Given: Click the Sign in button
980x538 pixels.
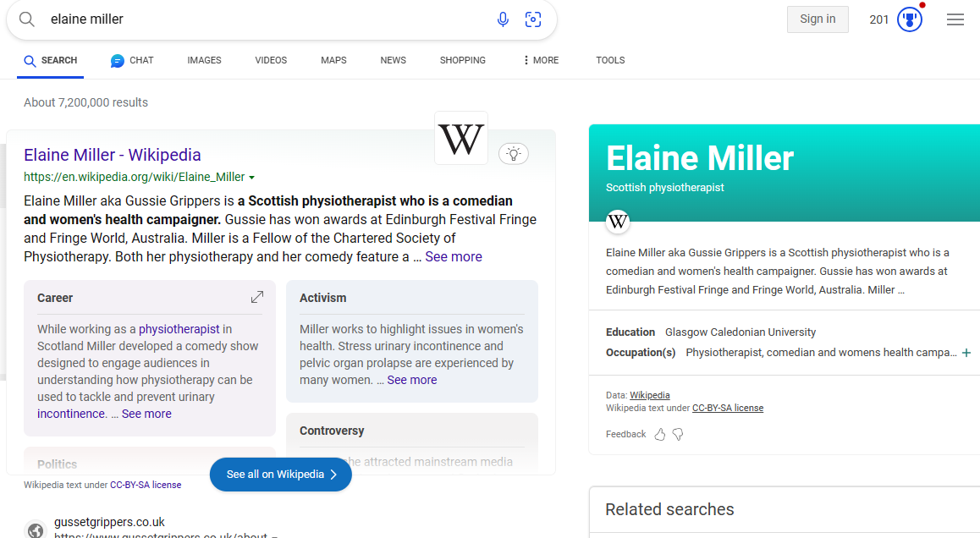Looking at the screenshot, I should [818, 19].
